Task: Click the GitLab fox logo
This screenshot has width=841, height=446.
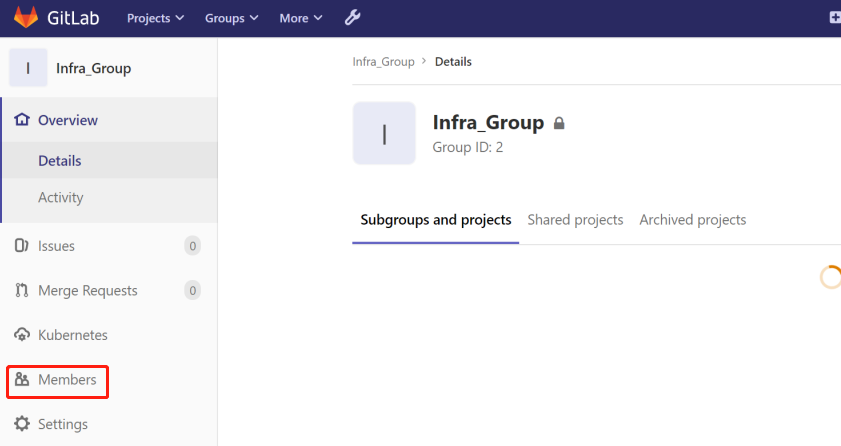Action: pos(26,17)
